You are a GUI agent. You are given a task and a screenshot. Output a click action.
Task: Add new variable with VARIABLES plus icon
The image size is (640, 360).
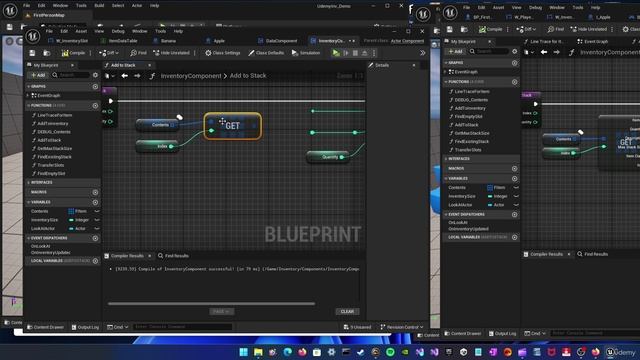96,202
